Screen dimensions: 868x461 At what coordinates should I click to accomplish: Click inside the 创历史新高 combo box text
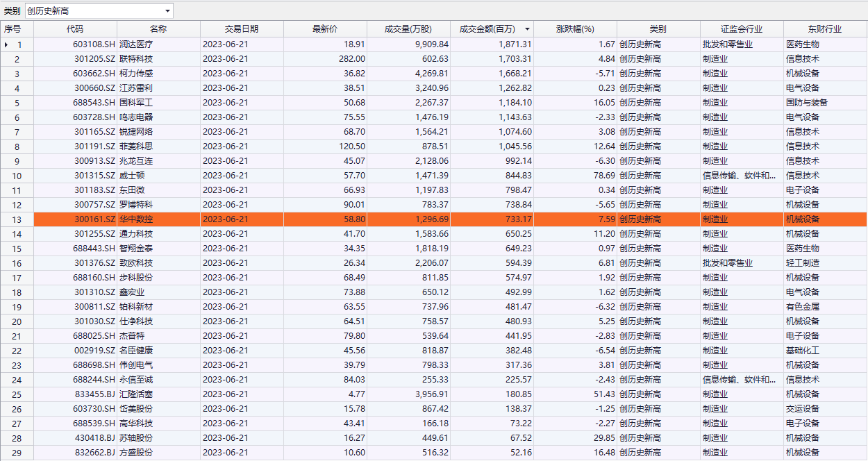coord(90,11)
